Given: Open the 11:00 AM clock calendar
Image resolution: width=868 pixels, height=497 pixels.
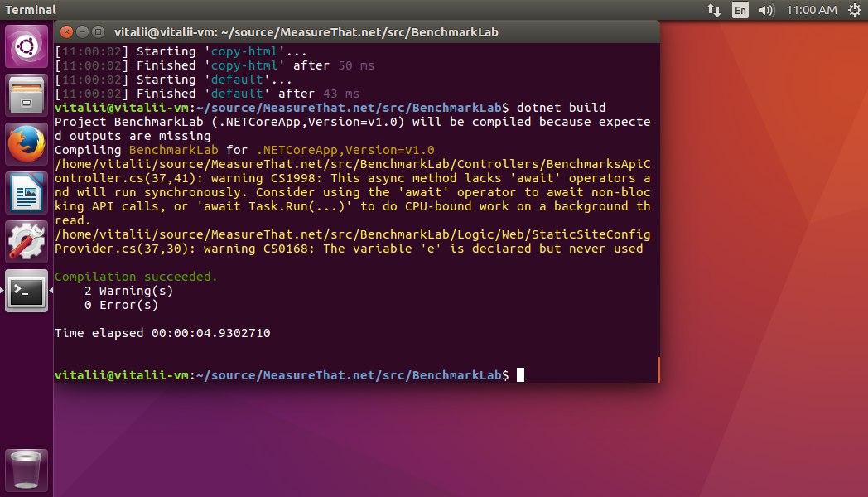Looking at the screenshot, I should pyautogui.click(x=812, y=10).
